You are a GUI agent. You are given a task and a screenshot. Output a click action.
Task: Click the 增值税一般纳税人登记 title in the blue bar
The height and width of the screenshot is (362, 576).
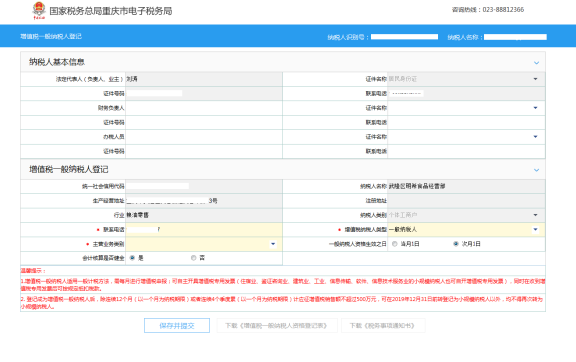(51, 36)
